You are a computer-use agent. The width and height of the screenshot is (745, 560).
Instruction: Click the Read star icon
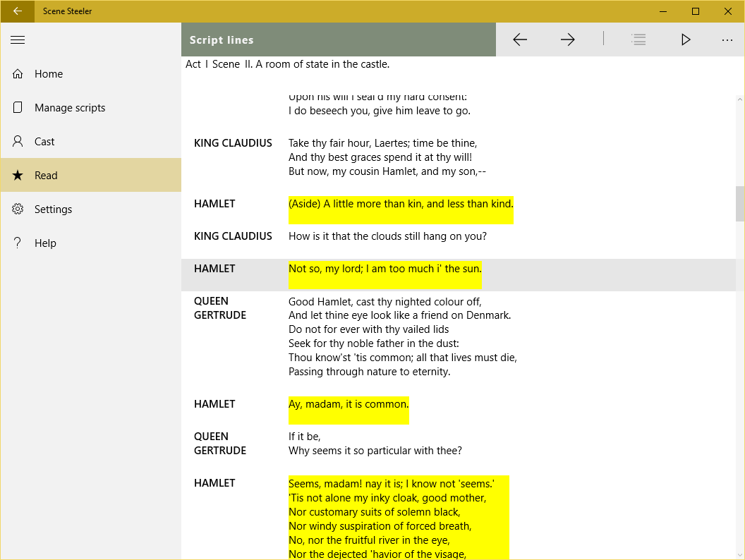18,176
